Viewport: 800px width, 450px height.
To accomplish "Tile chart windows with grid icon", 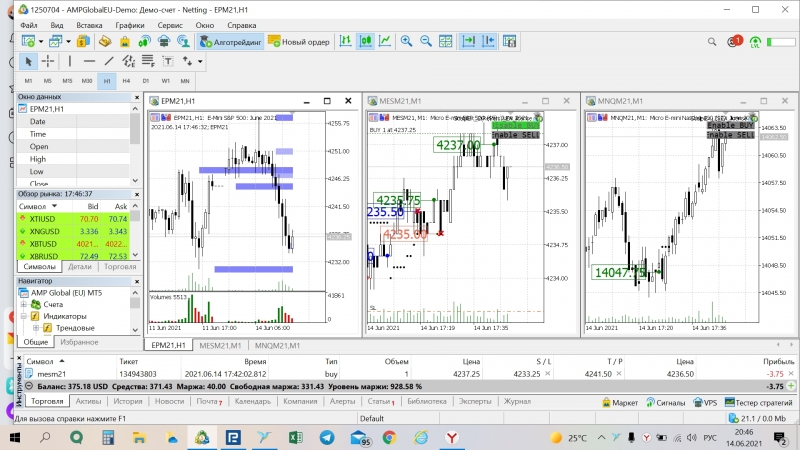I will pos(445,42).
